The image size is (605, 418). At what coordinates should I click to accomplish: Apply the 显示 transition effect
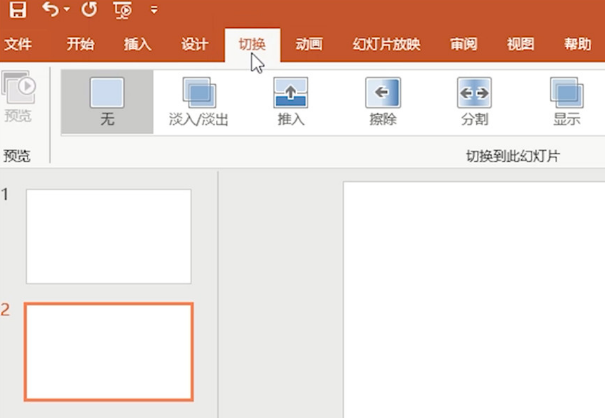point(566,102)
